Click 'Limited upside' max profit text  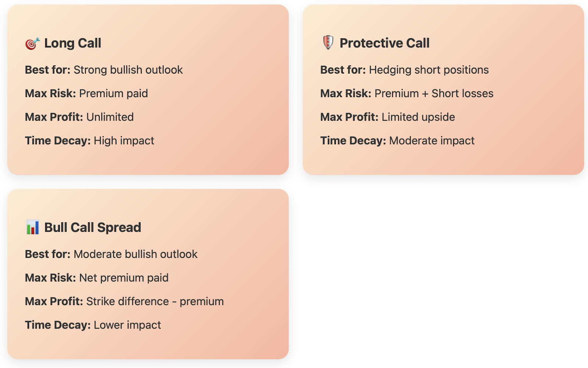418,117
